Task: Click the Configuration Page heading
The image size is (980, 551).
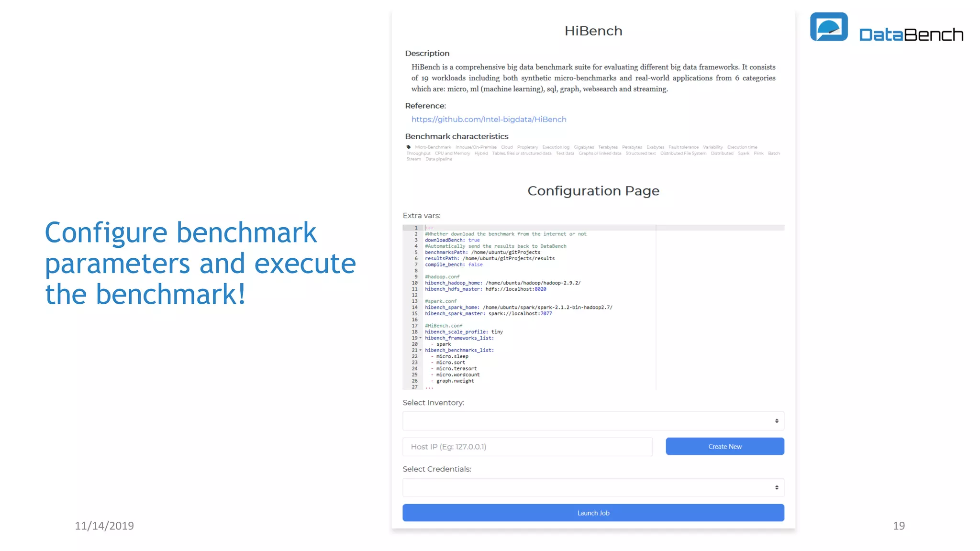Action: click(x=593, y=191)
